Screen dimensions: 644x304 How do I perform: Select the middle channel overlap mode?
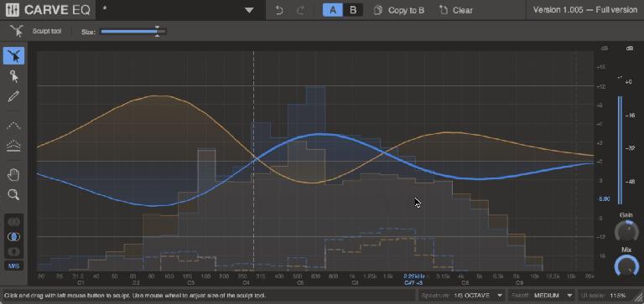(x=13, y=237)
